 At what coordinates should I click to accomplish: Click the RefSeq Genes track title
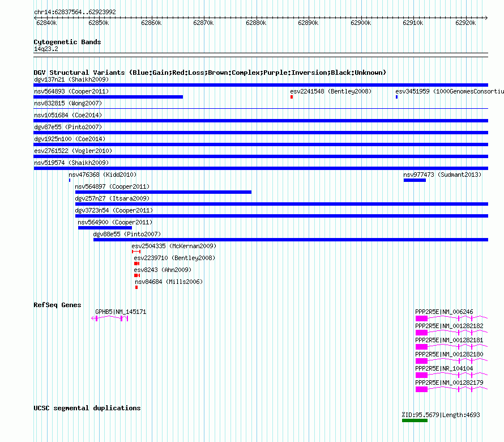click(57, 305)
